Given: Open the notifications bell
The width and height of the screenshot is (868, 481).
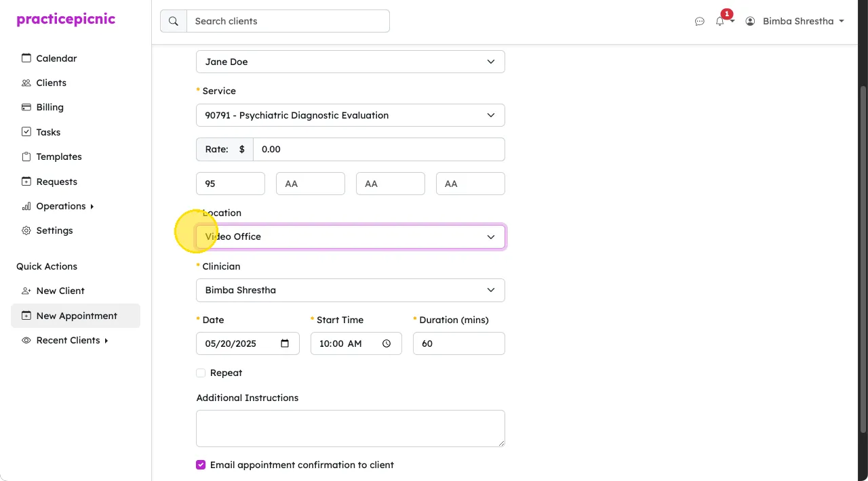Looking at the screenshot, I should point(720,22).
